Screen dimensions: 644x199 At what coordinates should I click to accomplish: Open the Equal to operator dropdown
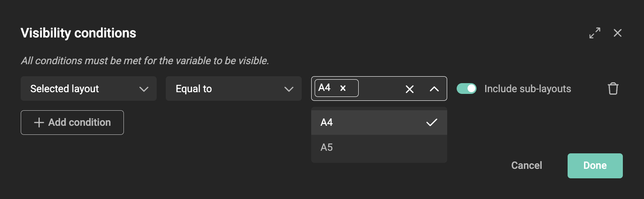pyautogui.click(x=234, y=89)
